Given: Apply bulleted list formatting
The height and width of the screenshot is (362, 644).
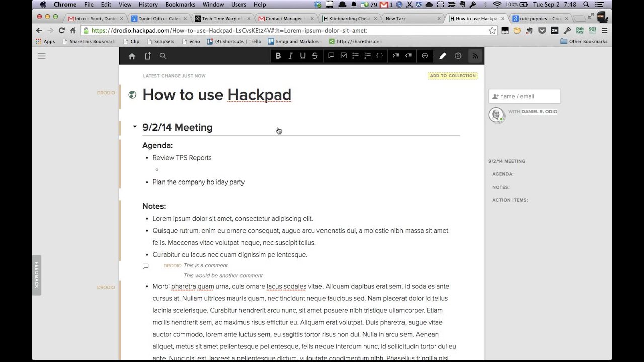Looking at the screenshot, I should coord(355,56).
